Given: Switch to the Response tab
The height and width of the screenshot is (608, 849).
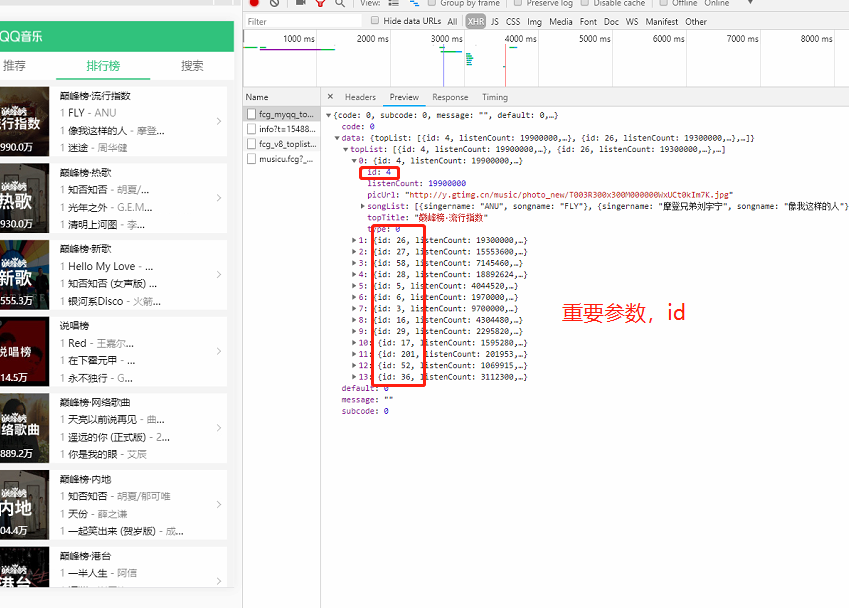Looking at the screenshot, I should coord(450,97).
